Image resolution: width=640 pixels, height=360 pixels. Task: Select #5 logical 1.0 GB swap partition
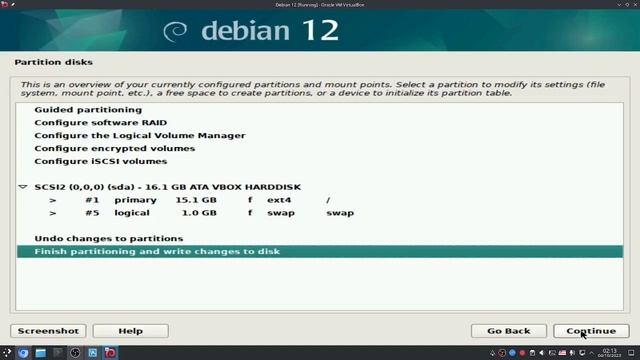(x=320, y=213)
